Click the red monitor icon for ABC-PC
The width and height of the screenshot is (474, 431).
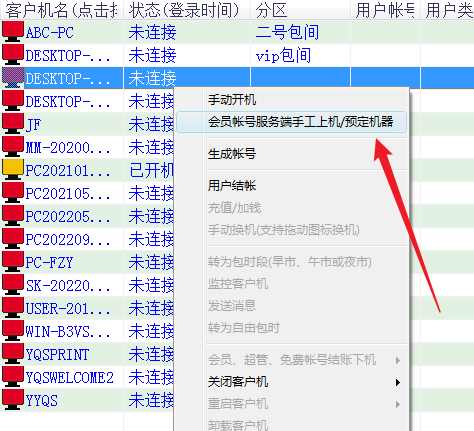(13, 32)
